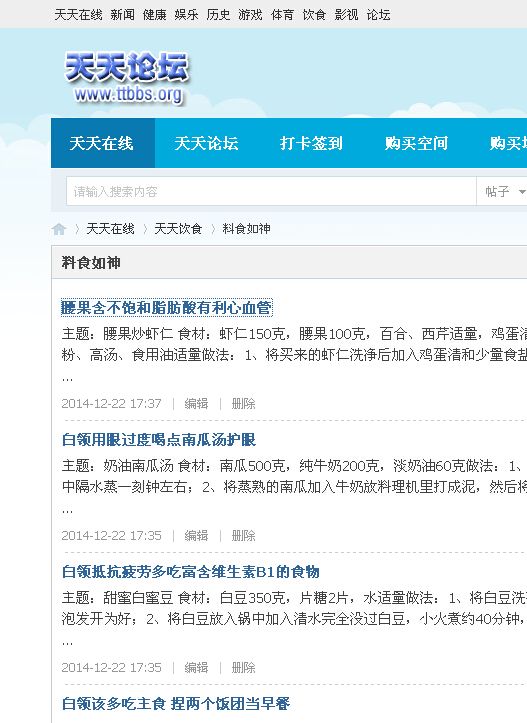
Task: Go to 料食如神 breadcrumb link
Action: (x=246, y=229)
